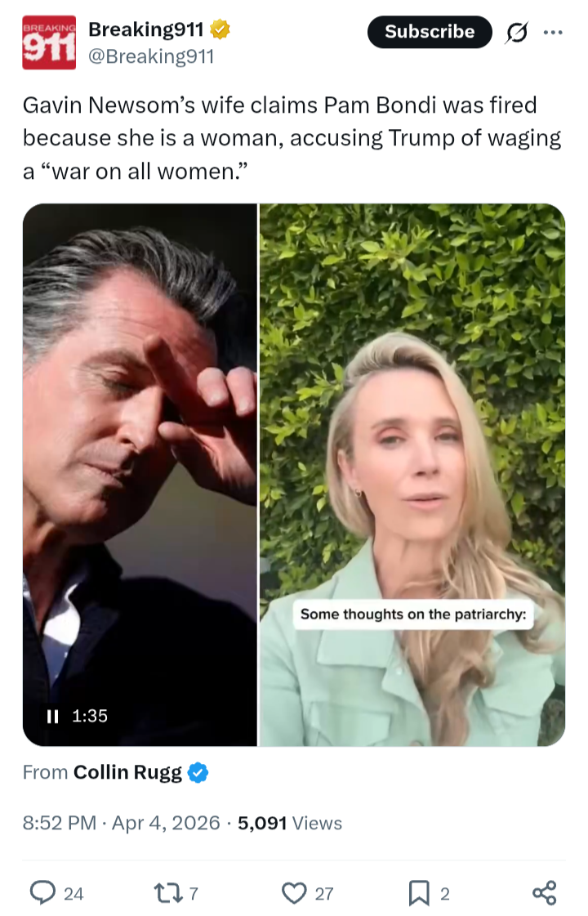Share the post using share icon
The image size is (588, 916).
[544, 892]
